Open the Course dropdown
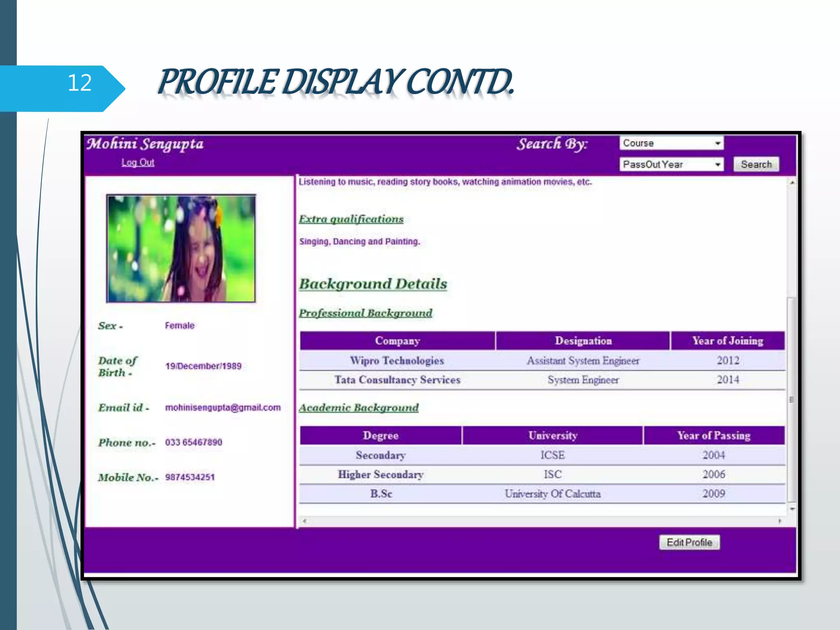840x630 pixels. pyautogui.click(x=671, y=143)
